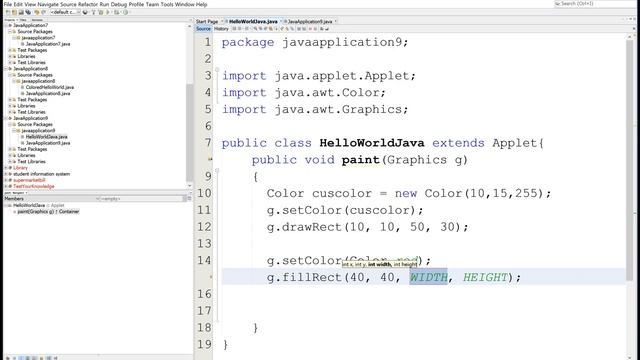Click the package javaapplication9 declaration line
Viewport: 640px width, 360px height.
pos(315,42)
